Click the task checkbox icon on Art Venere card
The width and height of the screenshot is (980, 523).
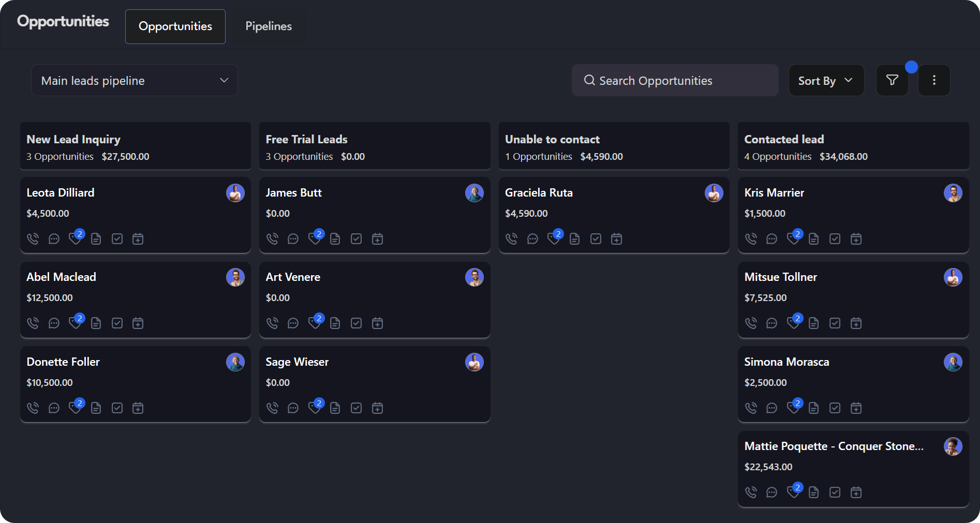coord(356,323)
